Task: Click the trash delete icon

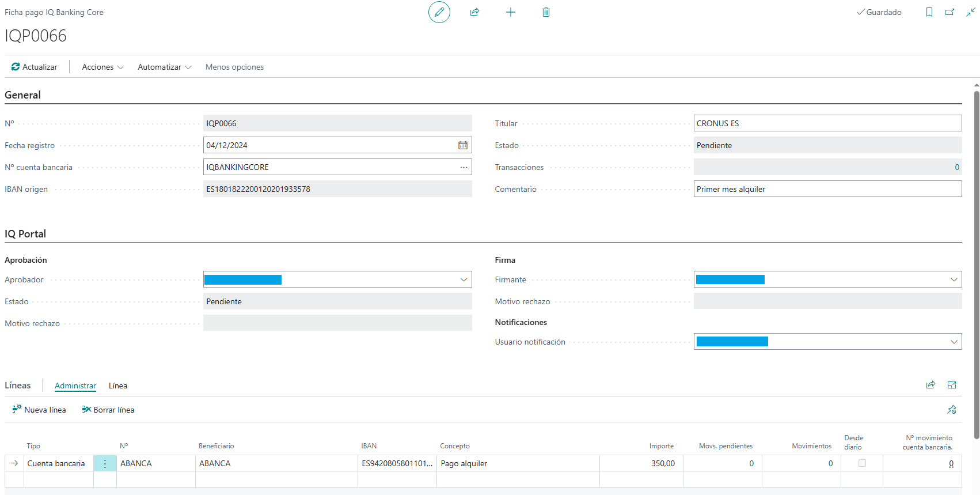Action: tap(546, 12)
